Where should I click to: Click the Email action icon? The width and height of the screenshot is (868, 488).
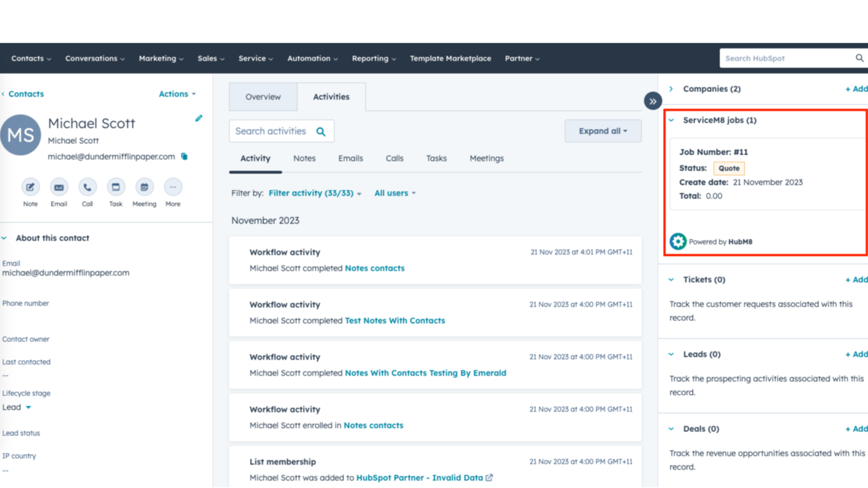click(x=59, y=187)
